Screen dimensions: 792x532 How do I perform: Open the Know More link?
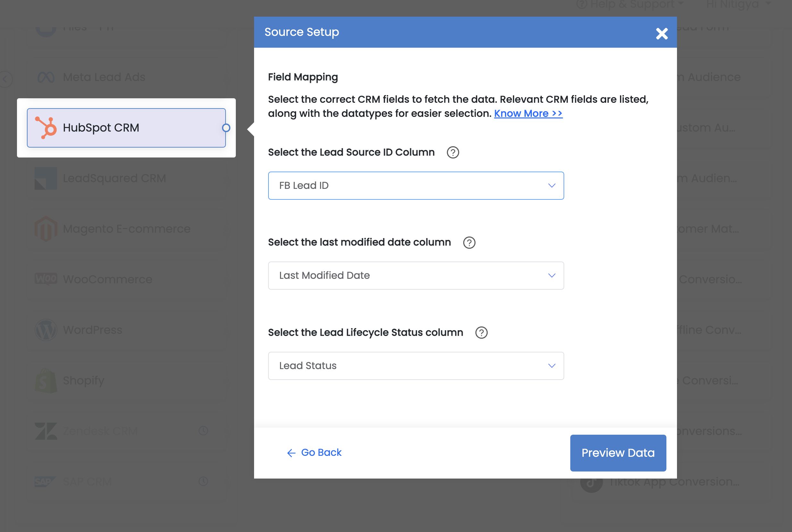528,113
